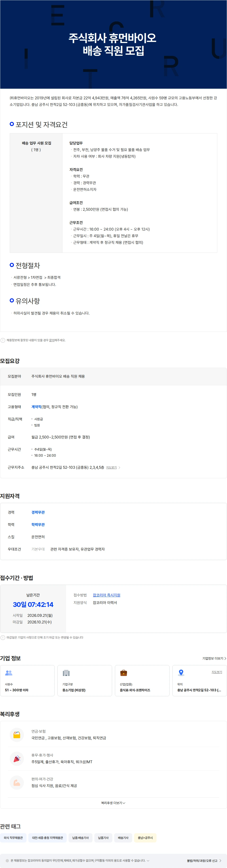The image size is (227, 868).
Task: Click the 문의 link for incorrect job info
Action: pyautogui.click(x=52, y=340)
